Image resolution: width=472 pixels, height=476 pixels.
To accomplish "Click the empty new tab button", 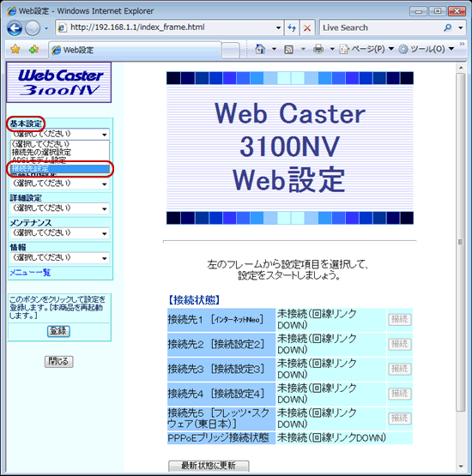I will [231, 50].
